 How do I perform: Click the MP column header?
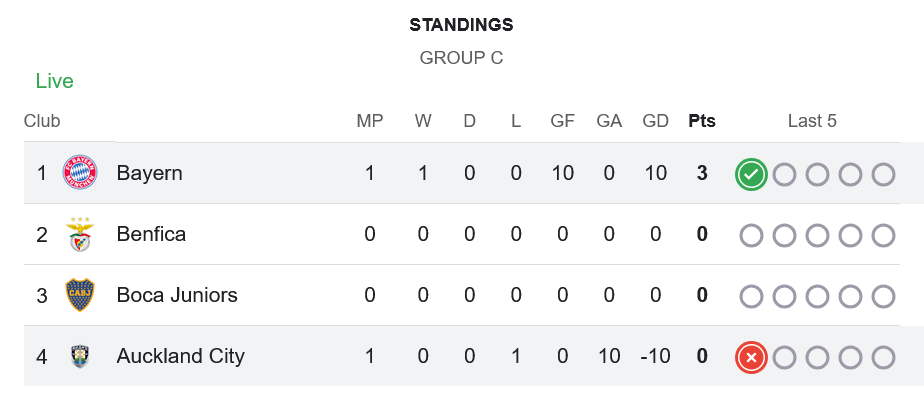[370, 121]
